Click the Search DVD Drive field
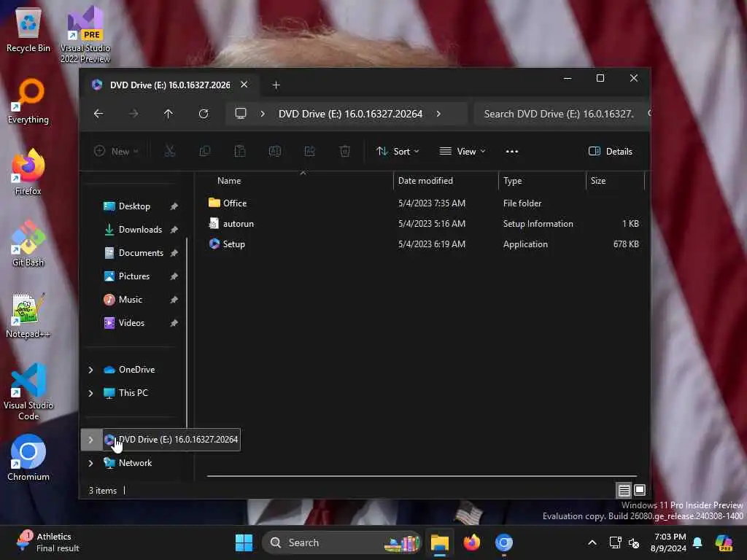Viewport: 747px width, 560px height. pos(561,114)
